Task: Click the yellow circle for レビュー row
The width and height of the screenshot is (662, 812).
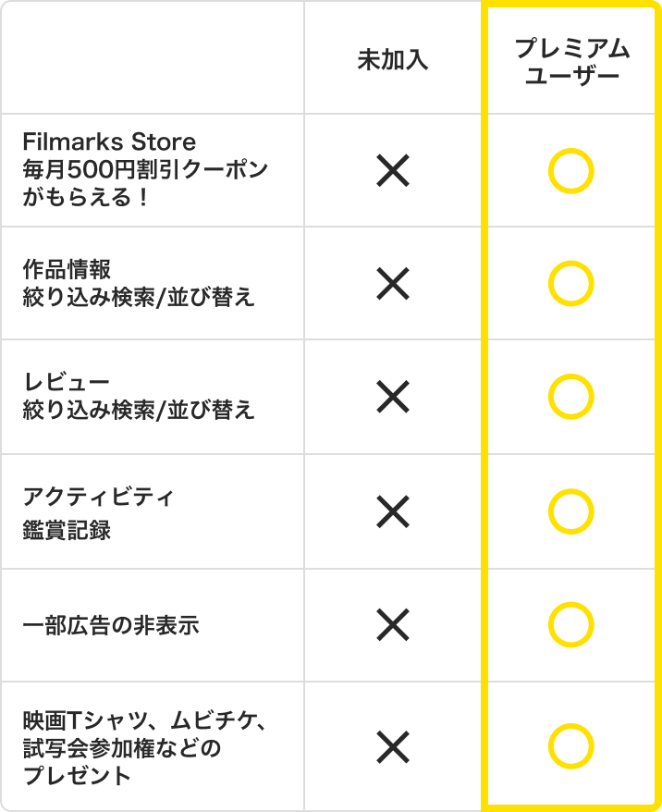Action: [x=570, y=397]
